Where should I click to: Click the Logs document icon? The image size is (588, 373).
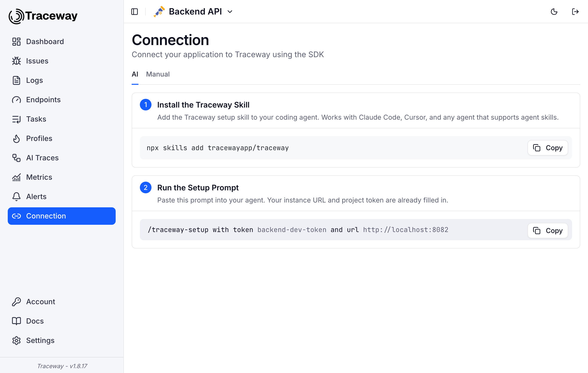(16, 80)
